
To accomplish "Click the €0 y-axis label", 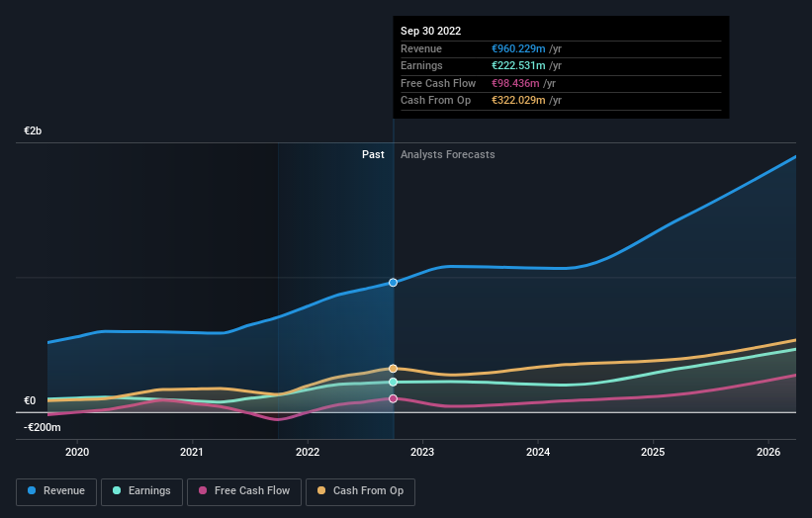I will pos(30,401).
